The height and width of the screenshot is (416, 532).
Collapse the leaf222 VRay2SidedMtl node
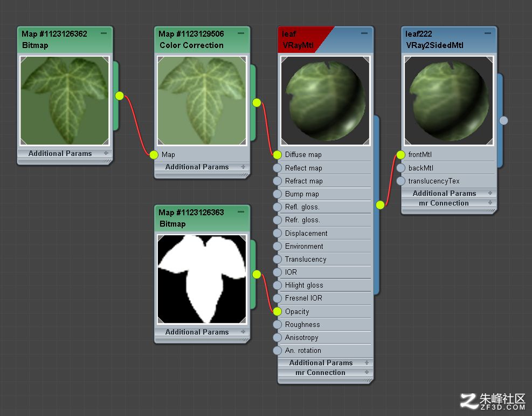coord(488,33)
